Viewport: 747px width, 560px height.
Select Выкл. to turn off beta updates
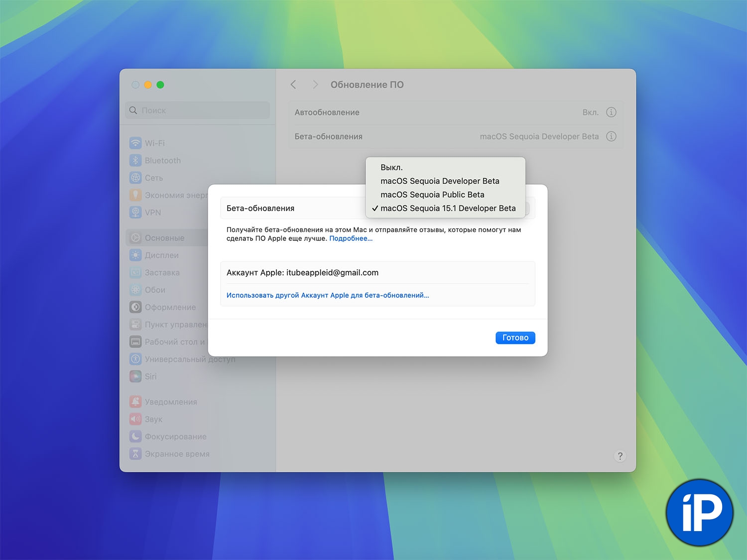click(x=391, y=168)
